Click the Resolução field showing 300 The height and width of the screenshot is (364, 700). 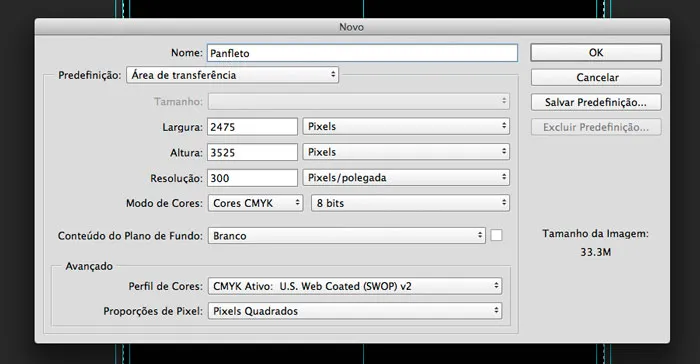(252, 178)
